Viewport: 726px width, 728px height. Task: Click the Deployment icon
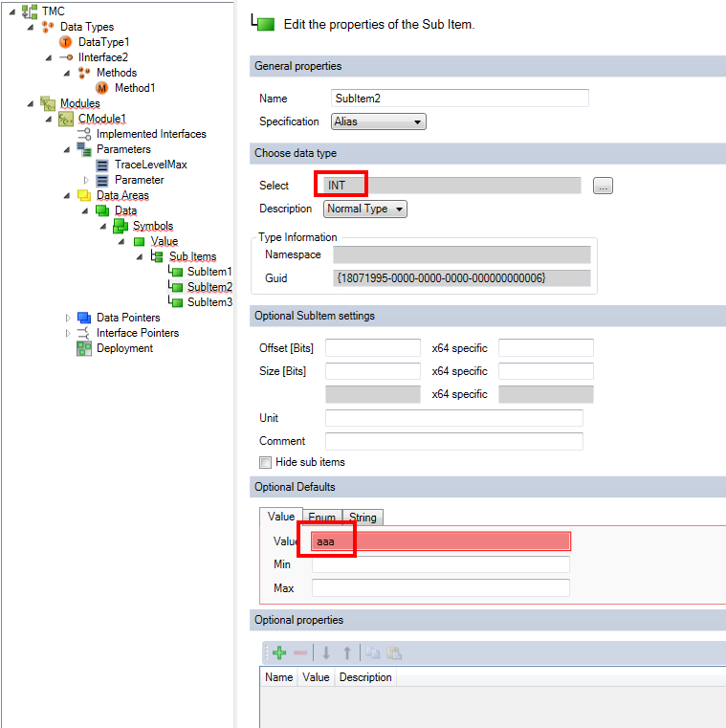(84, 348)
